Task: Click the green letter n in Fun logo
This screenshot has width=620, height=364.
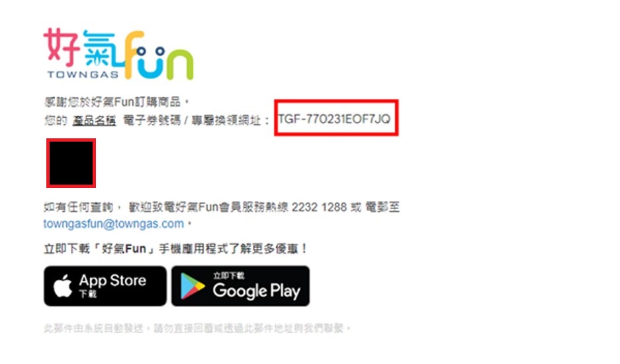Action: [x=179, y=64]
